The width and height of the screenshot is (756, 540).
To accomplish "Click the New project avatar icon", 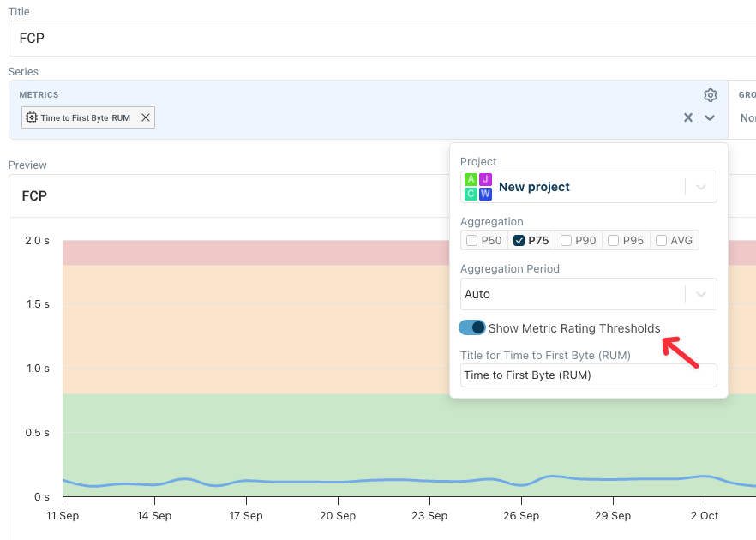I will coord(477,187).
